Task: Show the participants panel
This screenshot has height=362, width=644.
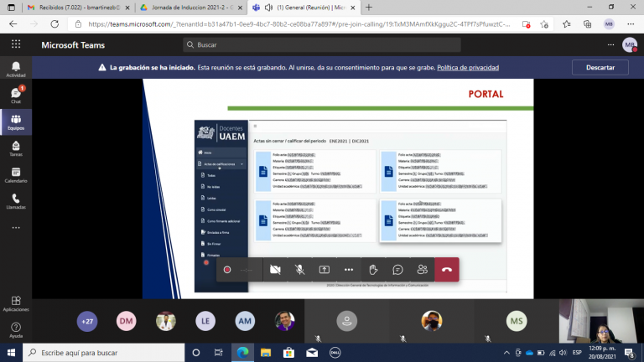Action: 423,270
